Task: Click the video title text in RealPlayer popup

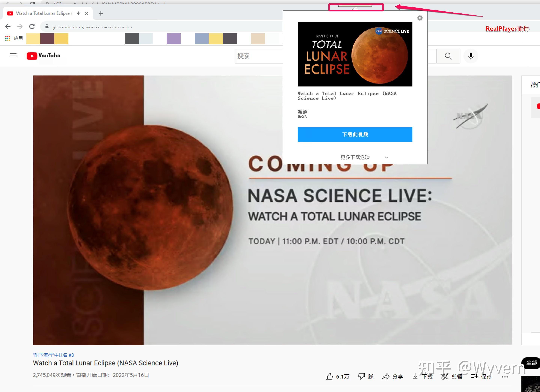Action: (x=347, y=96)
